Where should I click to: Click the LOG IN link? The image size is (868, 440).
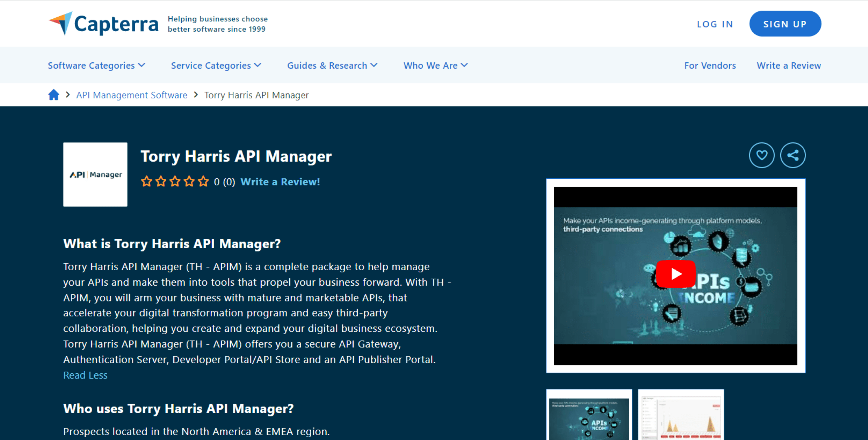pos(715,24)
